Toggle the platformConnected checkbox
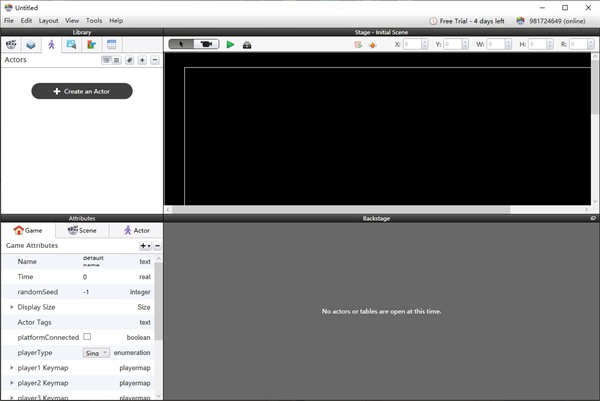Screen dimensions: 600x401 pyautogui.click(x=87, y=337)
